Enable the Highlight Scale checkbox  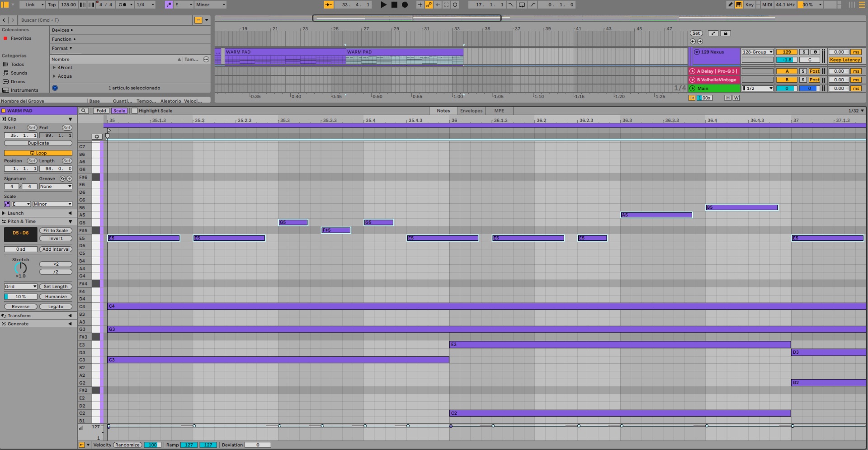click(x=134, y=111)
